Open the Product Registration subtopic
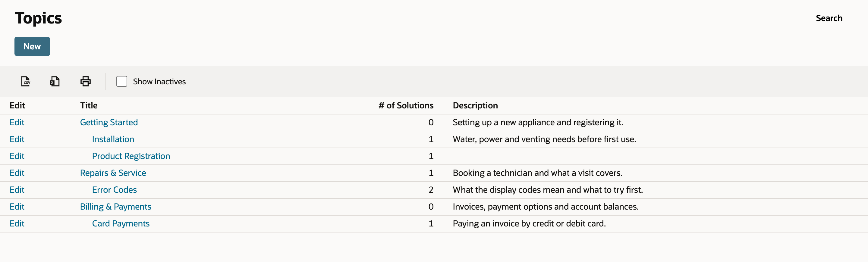The height and width of the screenshot is (262, 868). tap(131, 156)
